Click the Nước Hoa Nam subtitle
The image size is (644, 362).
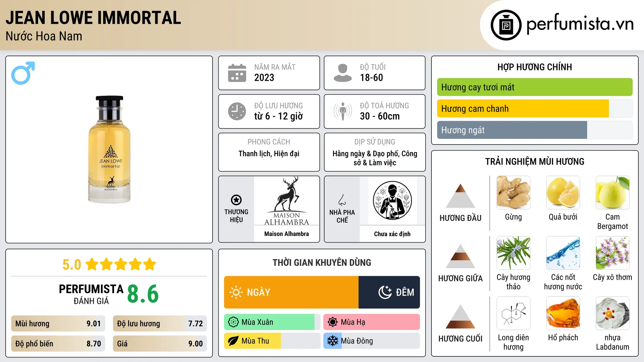[44, 36]
